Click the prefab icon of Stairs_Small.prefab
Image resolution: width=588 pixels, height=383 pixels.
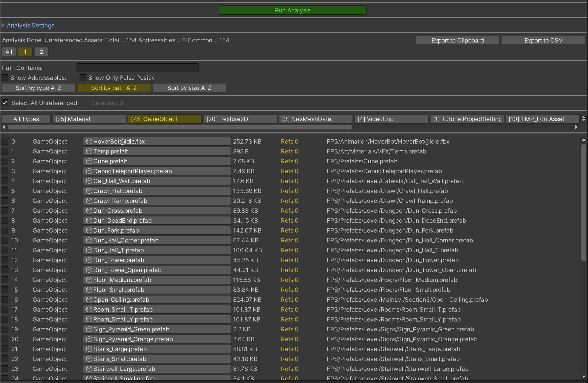click(x=89, y=359)
